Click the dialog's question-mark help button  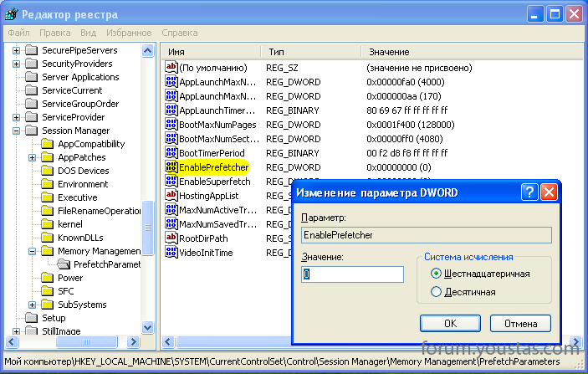tap(529, 192)
